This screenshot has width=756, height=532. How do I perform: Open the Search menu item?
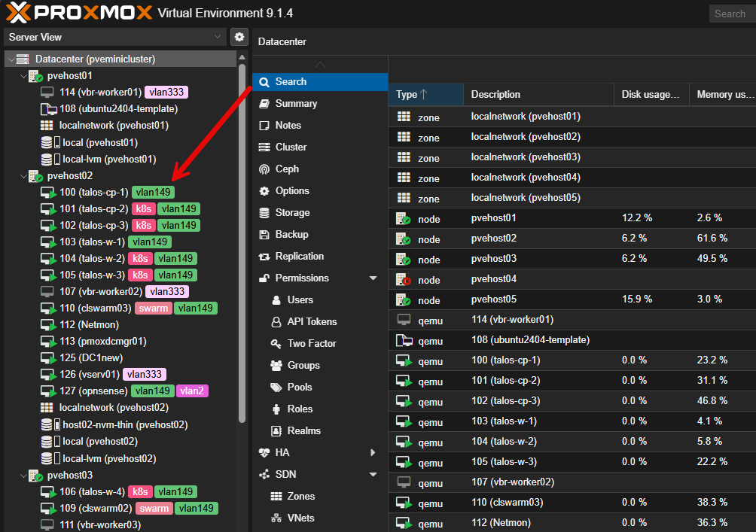pos(320,82)
